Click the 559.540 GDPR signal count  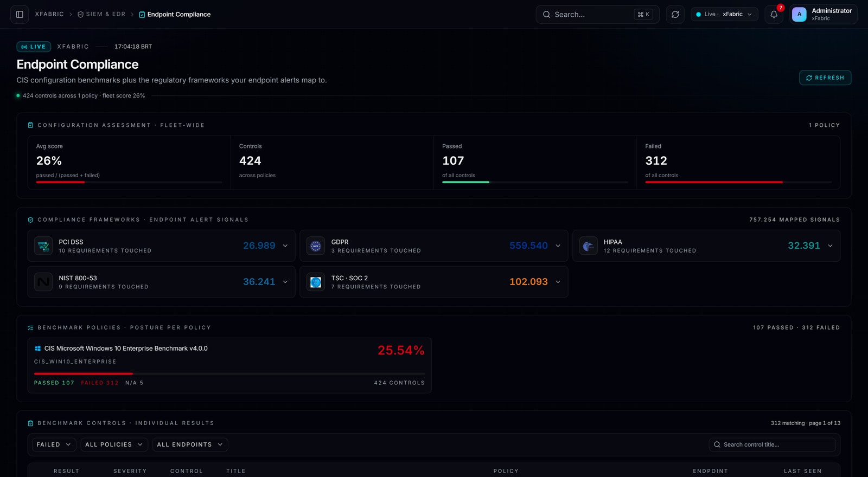click(528, 246)
